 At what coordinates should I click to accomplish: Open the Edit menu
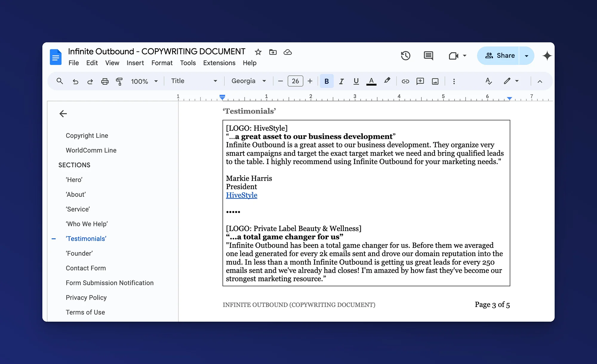pos(92,63)
